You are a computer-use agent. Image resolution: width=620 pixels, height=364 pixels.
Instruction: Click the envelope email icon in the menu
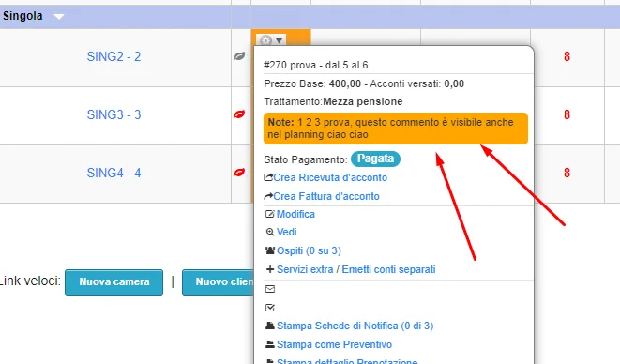tap(270, 289)
